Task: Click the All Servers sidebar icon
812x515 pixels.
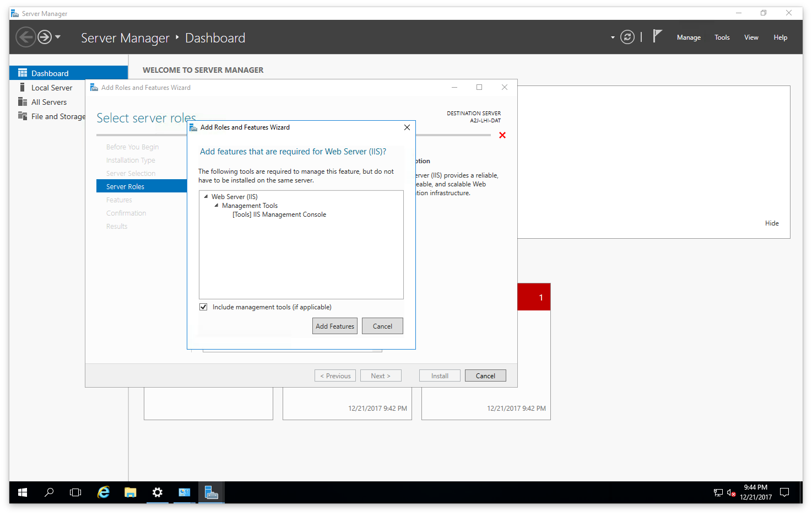Action: pos(23,101)
